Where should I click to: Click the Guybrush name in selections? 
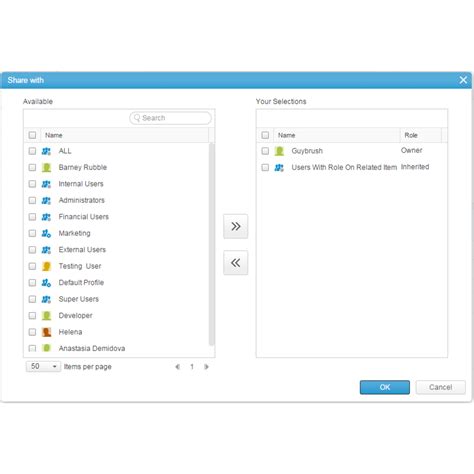307,151
